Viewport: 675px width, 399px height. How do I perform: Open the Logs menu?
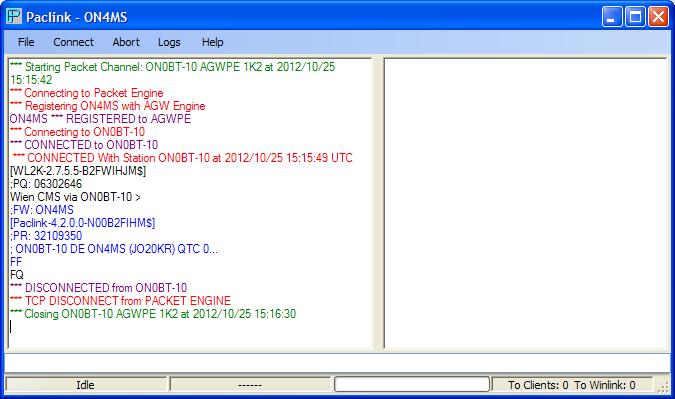(x=169, y=42)
